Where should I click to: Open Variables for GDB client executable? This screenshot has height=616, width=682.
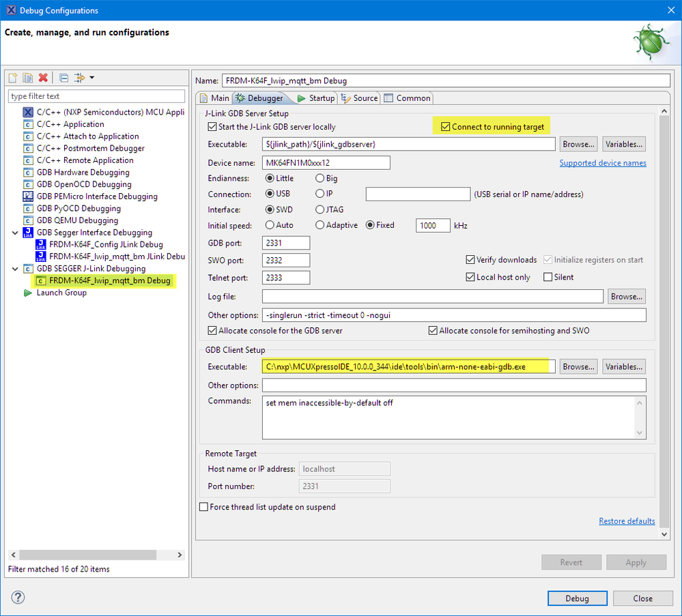point(624,367)
